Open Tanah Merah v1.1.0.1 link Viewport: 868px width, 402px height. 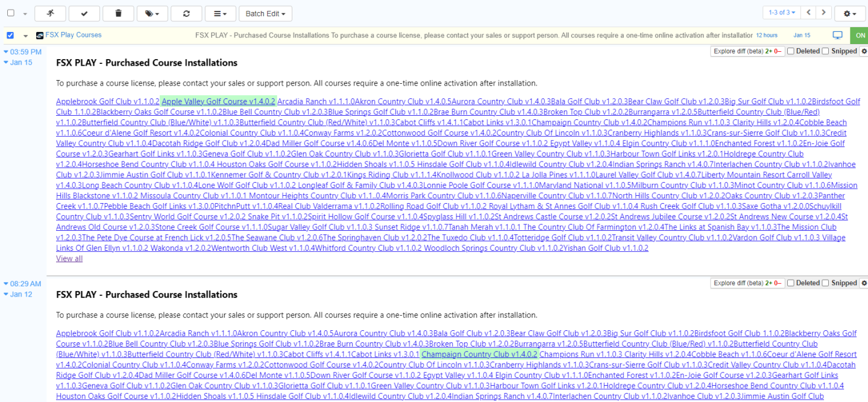[483, 227]
